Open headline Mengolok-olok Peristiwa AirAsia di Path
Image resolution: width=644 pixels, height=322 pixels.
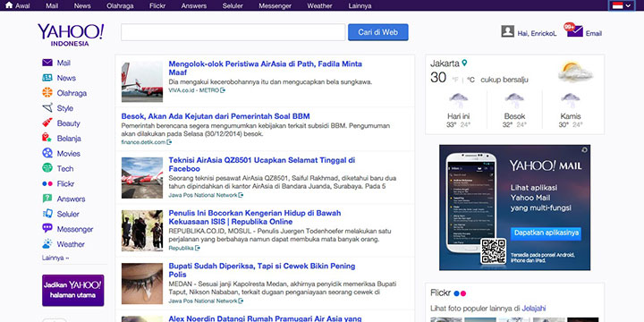[x=266, y=68]
